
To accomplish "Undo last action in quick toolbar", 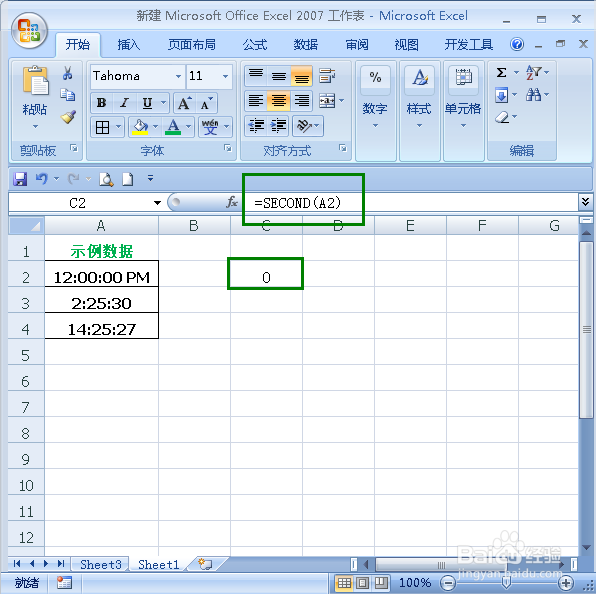I will (41, 179).
